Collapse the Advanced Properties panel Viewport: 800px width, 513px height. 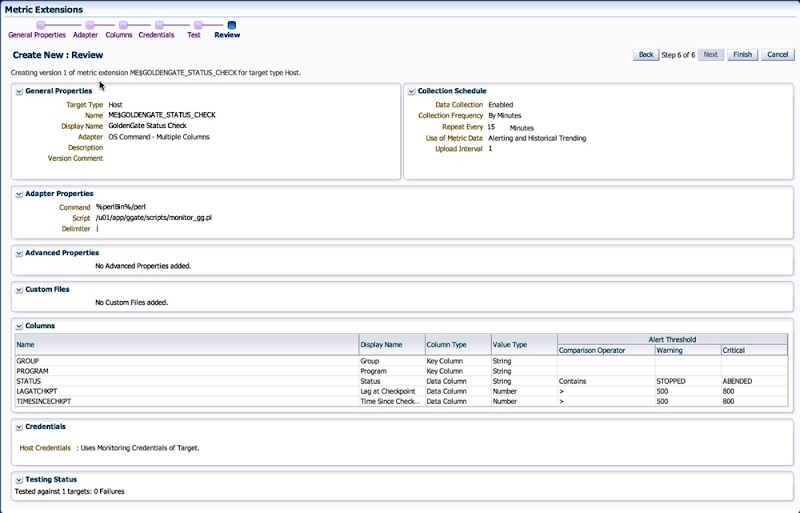pos(19,253)
